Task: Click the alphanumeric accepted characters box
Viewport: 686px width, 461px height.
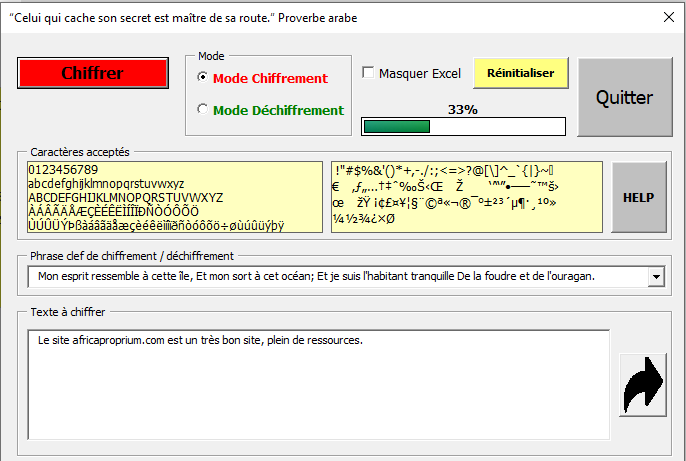Action: pos(170,197)
